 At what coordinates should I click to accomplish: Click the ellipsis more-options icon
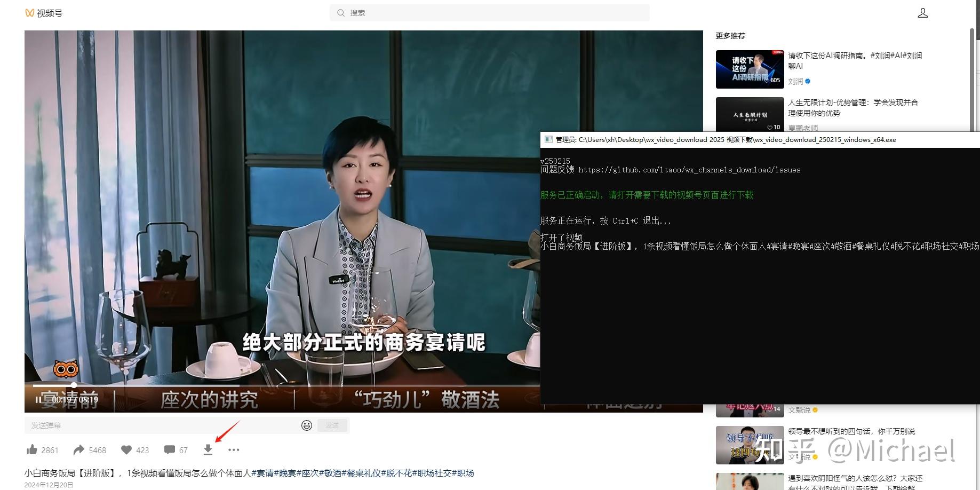click(234, 450)
